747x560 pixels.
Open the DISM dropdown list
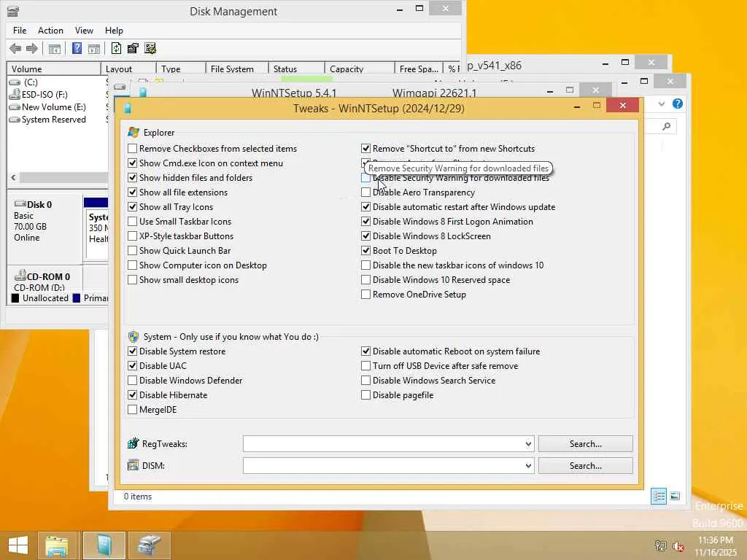(528, 466)
